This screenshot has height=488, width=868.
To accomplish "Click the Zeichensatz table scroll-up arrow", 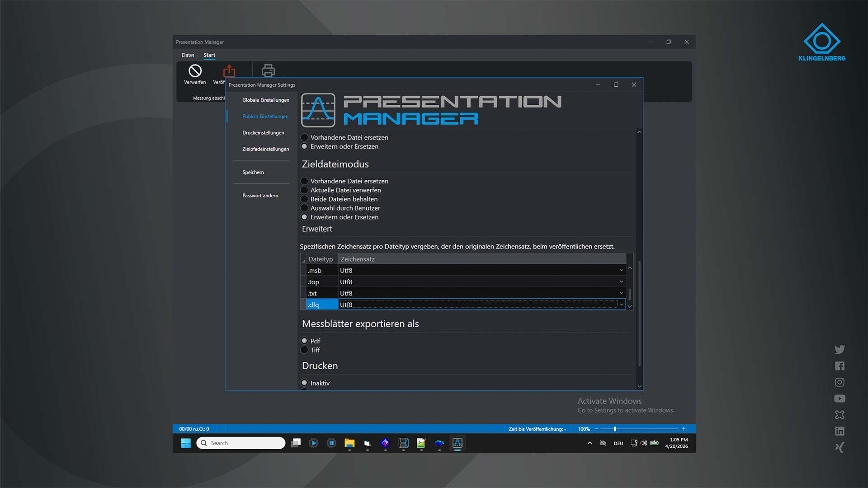I will pos(630,268).
